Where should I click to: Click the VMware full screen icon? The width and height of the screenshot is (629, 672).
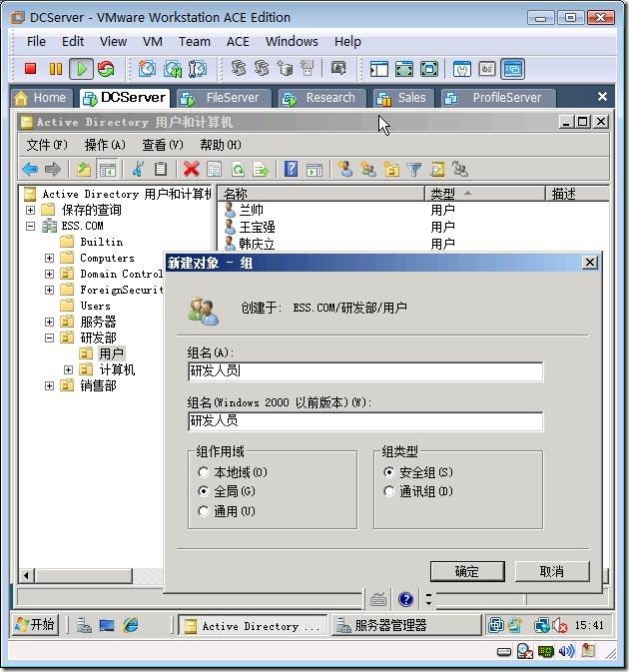[404, 69]
